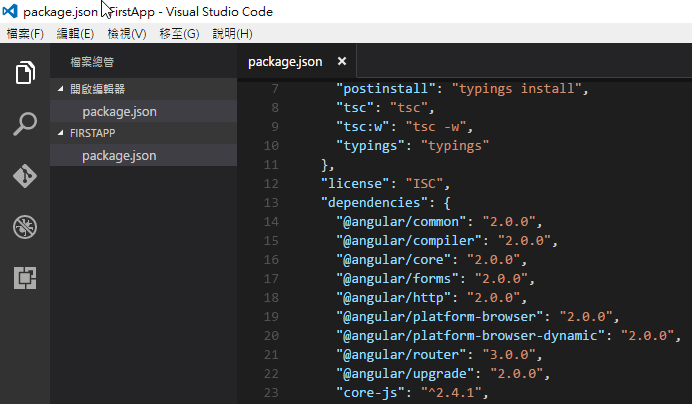Click the closing brace on line 11

click(x=324, y=165)
